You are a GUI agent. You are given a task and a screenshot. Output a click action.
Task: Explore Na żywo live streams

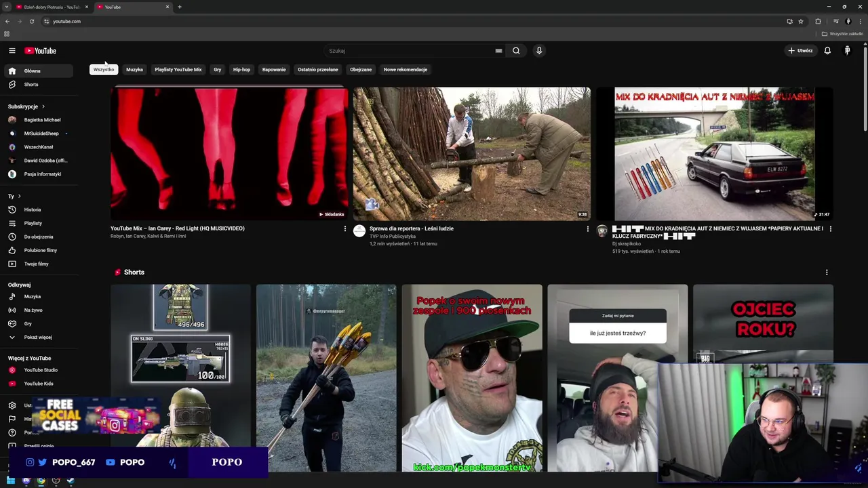[38, 310]
